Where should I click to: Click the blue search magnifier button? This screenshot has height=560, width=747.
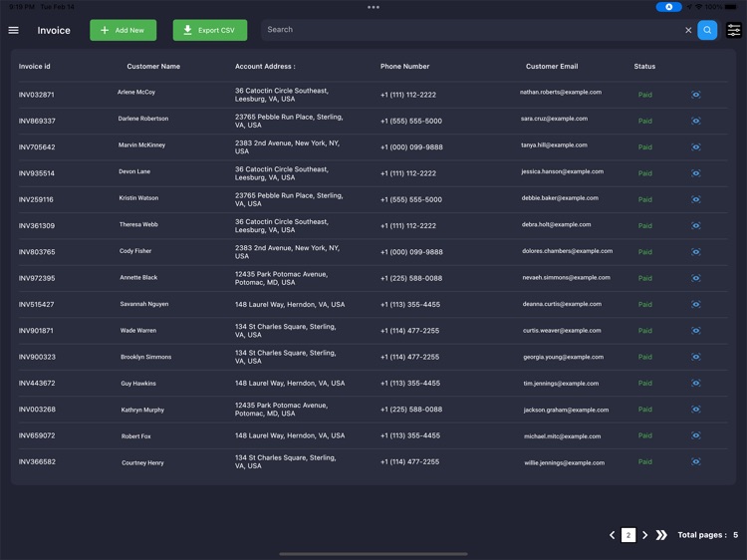pos(707,30)
